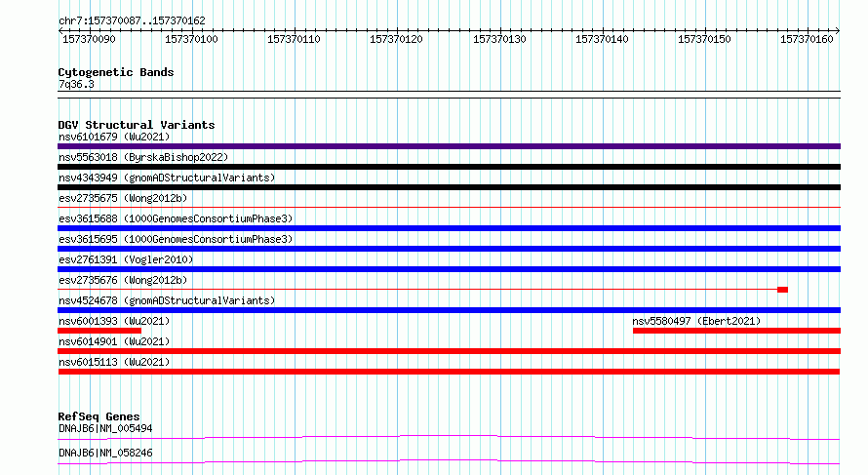Select variant label nsv6001393 (Wu2021)
868x475 pixels.
pyautogui.click(x=114, y=321)
